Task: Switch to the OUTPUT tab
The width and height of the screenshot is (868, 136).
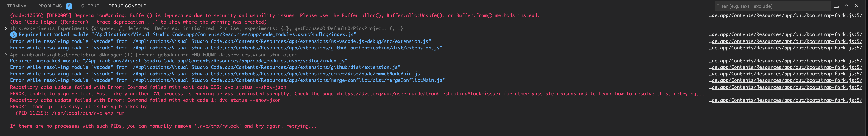Action: click(90, 6)
